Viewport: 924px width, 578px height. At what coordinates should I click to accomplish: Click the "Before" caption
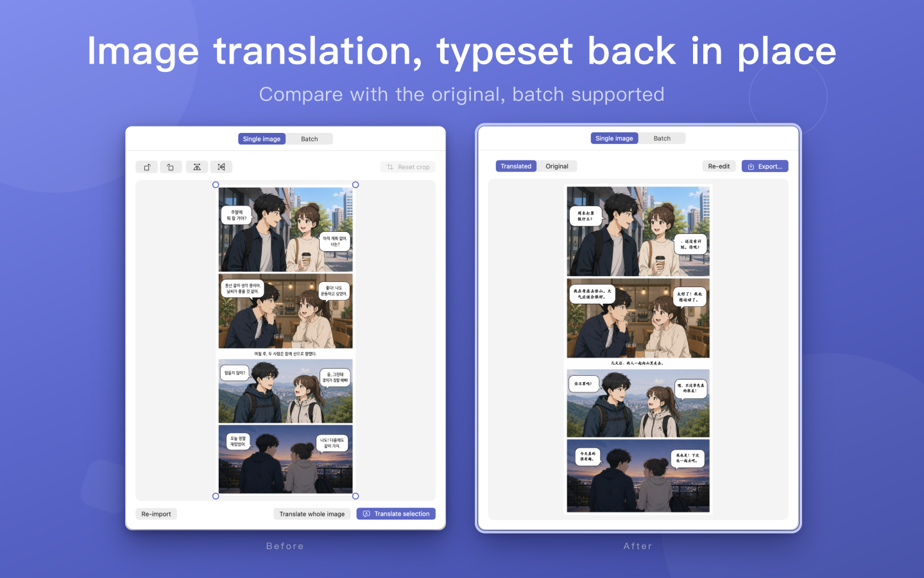coord(285,546)
